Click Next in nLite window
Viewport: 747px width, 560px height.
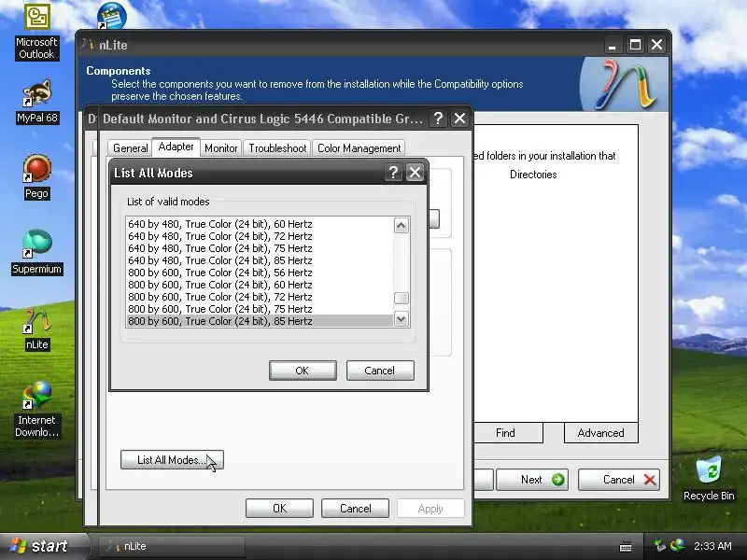(532, 480)
